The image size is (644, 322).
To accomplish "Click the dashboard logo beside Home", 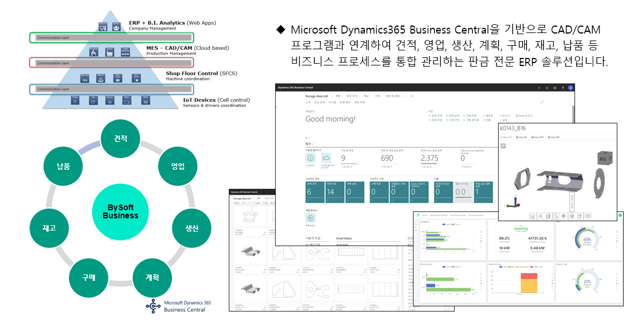I will [417, 215].
